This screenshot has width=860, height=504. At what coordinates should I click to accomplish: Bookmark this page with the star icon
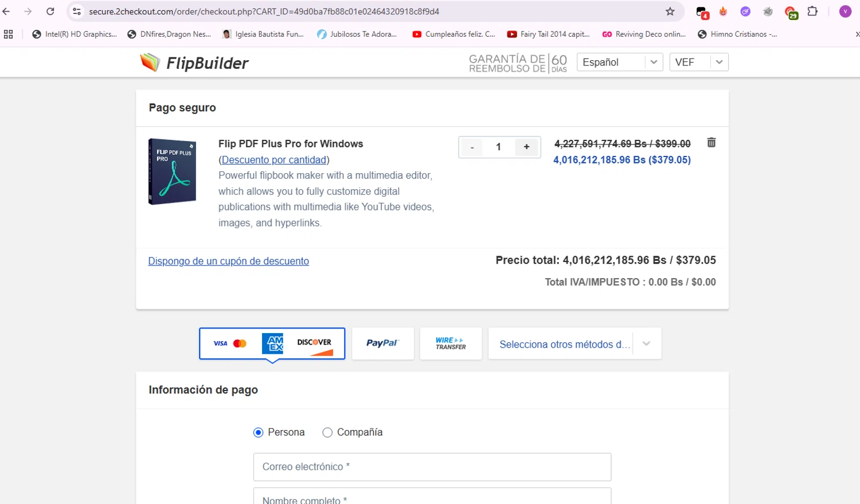click(x=670, y=11)
